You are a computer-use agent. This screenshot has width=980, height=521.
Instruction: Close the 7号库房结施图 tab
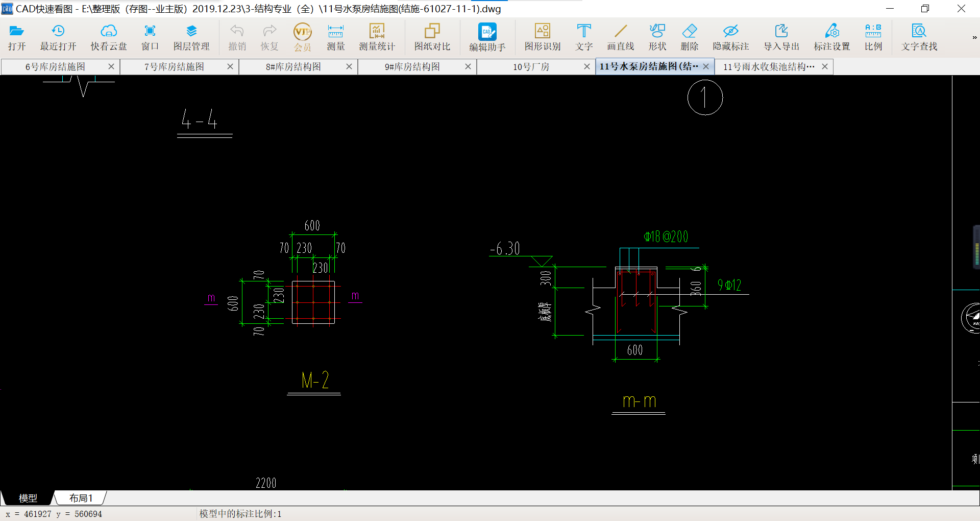coord(230,66)
